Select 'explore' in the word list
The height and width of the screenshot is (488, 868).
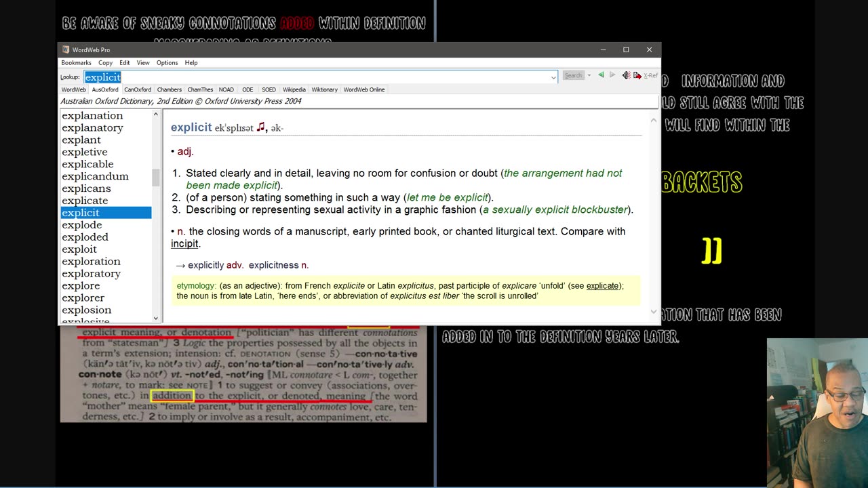pyautogui.click(x=81, y=286)
